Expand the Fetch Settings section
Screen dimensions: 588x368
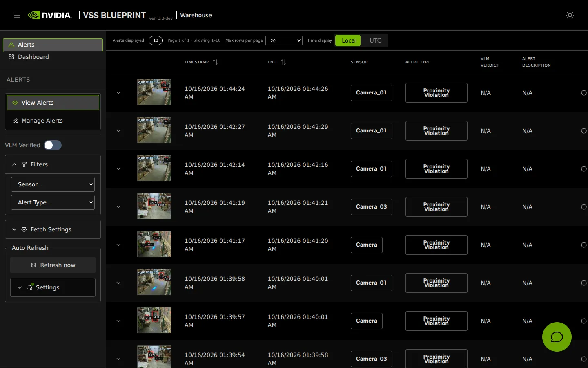(53, 229)
